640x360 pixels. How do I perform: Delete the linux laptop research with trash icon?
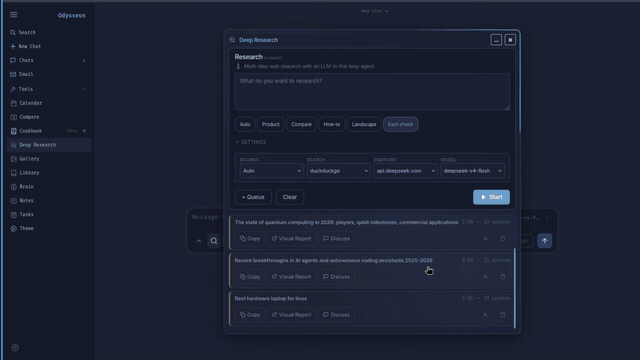click(x=503, y=315)
